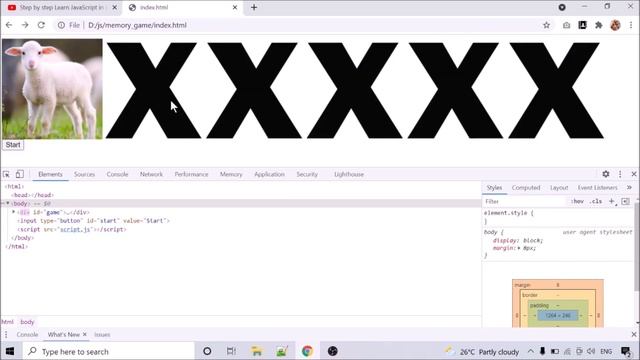This screenshot has width=640, height=360.
Task: Close the index.html tab
Action: click(235, 7)
